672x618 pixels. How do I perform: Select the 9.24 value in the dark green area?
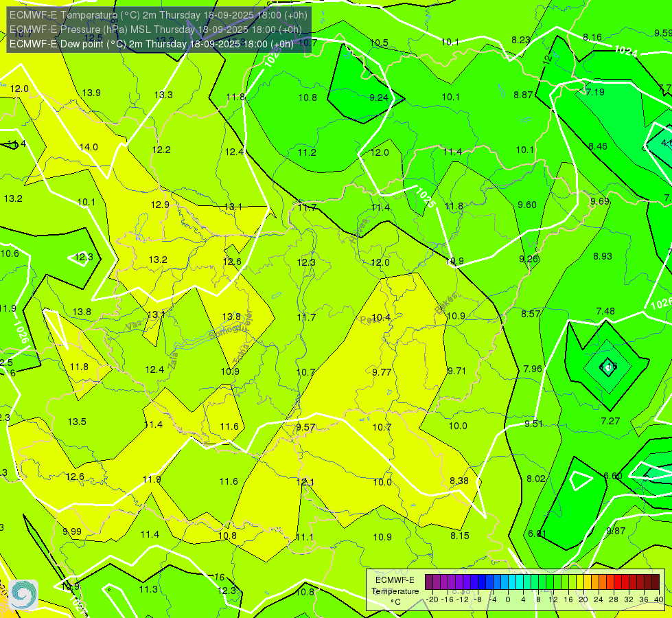[x=379, y=98]
